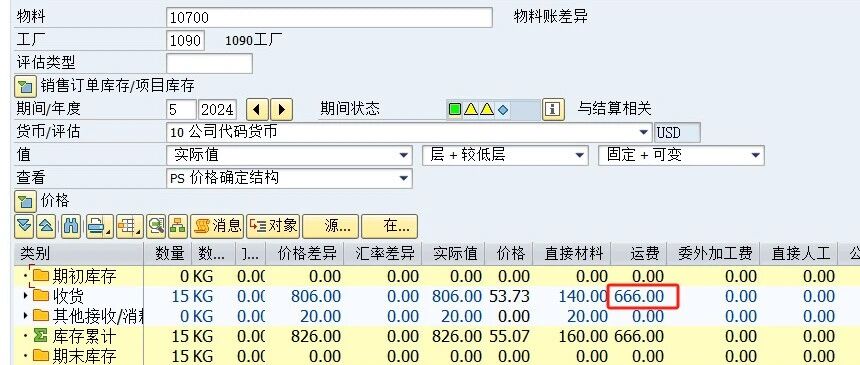The height and width of the screenshot is (365, 860).
Task: Click the 源... button
Action: point(330,226)
